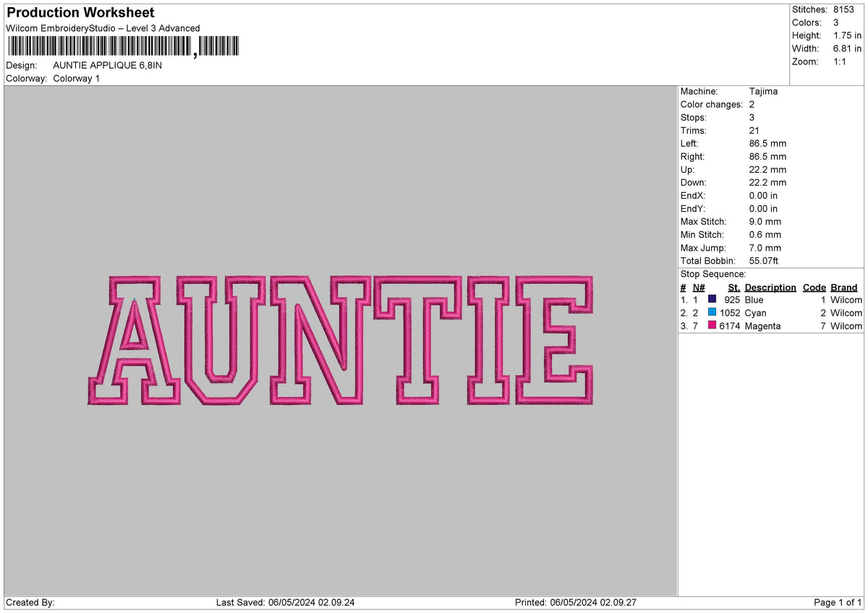Screen dimensions: 868x613
Task: Click the 'Page 1 of 1' indicator
Action: coord(838,602)
